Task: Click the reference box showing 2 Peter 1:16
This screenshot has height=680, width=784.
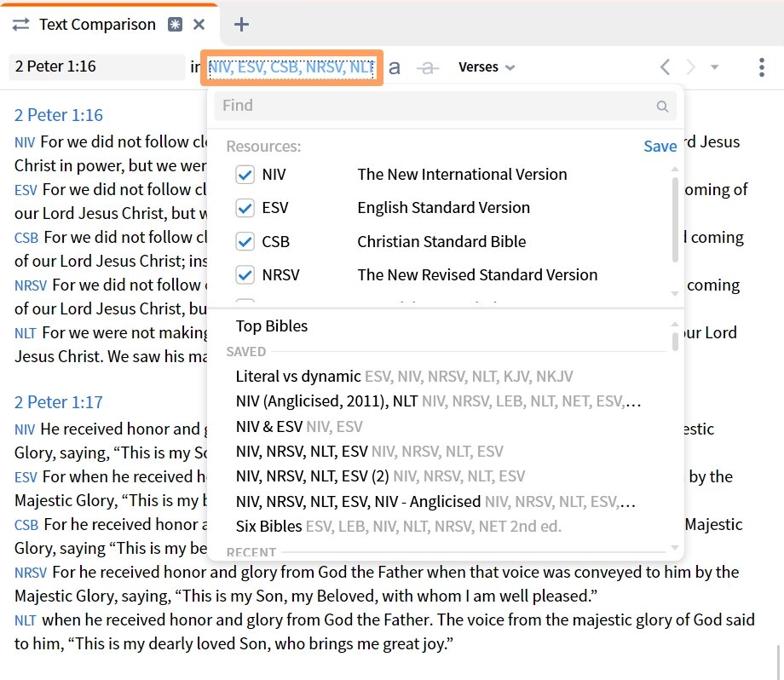Action: pos(97,66)
